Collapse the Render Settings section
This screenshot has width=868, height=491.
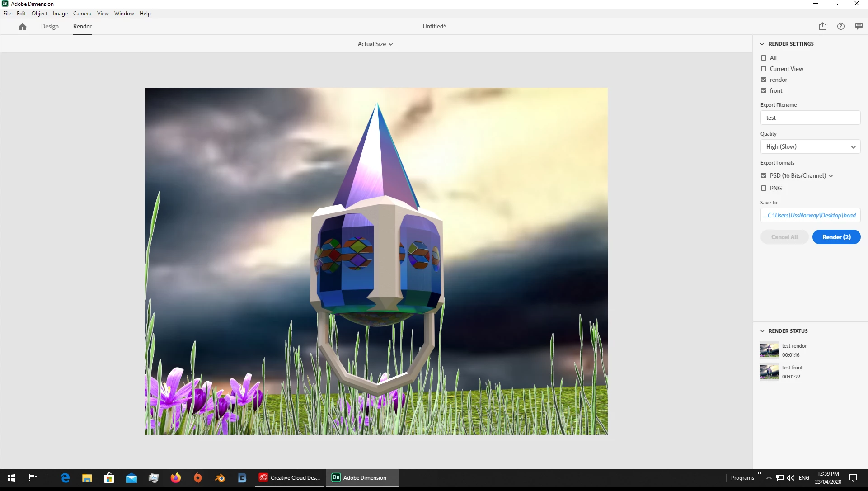(x=762, y=44)
